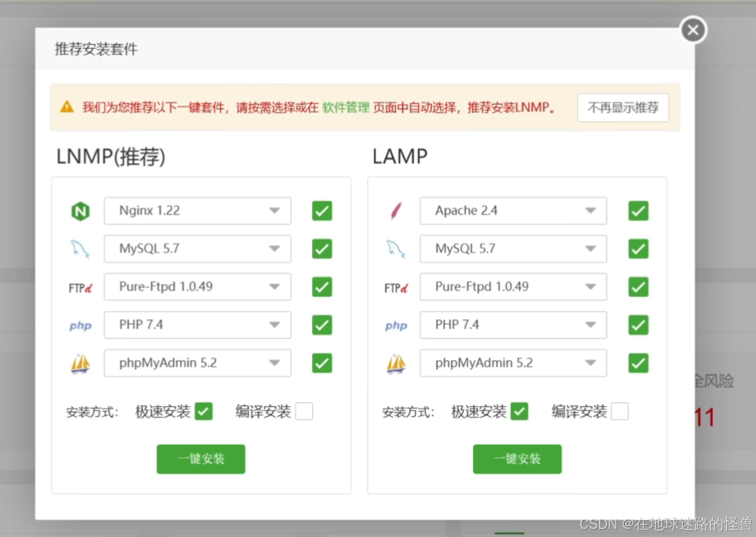The width and height of the screenshot is (756, 537).
Task: Uncheck PHP 7.4 in LNMP
Action: pyautogui.click(x=322, y=325)
